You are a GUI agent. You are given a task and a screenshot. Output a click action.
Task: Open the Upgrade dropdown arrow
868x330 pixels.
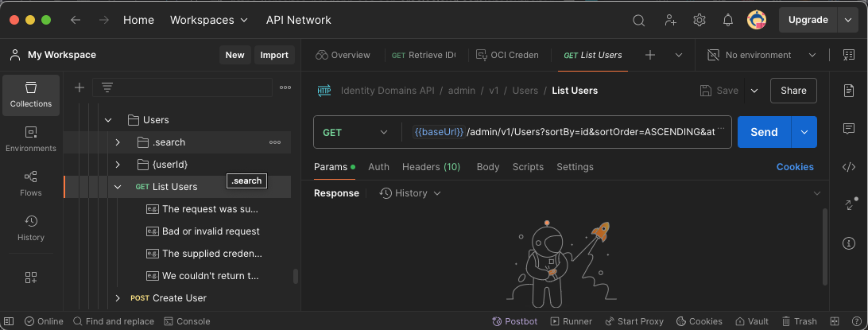click(x=848, y=20)
